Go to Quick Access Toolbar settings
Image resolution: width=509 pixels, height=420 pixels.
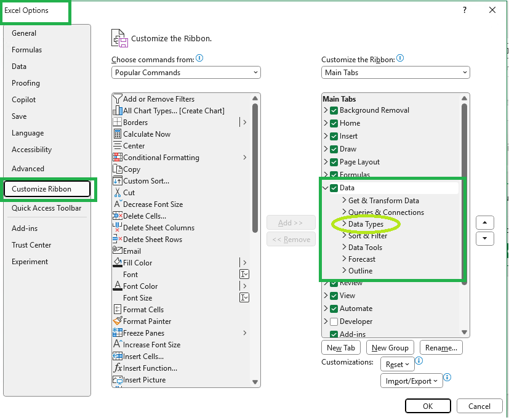pyautogui.click(x=46, y=208)
